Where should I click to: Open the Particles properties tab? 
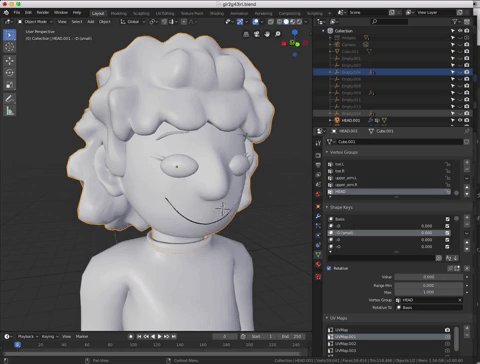318,226
